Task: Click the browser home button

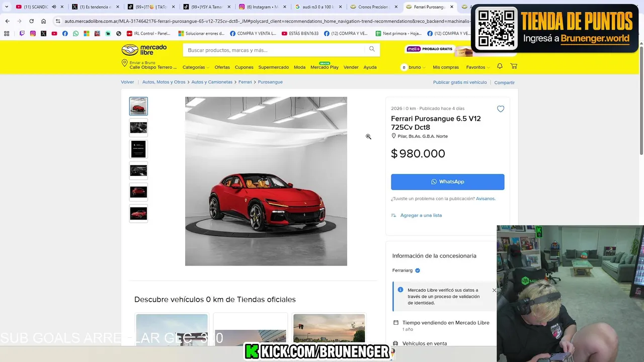Action: 44,21
